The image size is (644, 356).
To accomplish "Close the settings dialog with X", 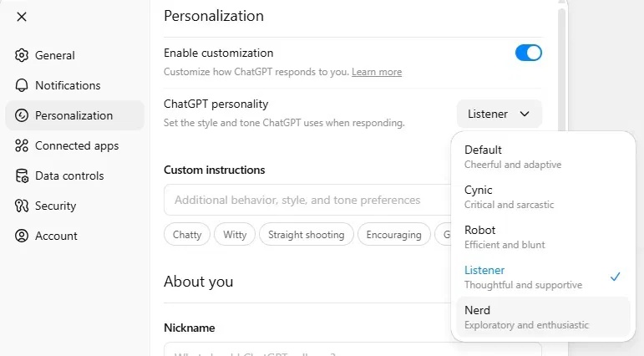I will click(22, 17).
